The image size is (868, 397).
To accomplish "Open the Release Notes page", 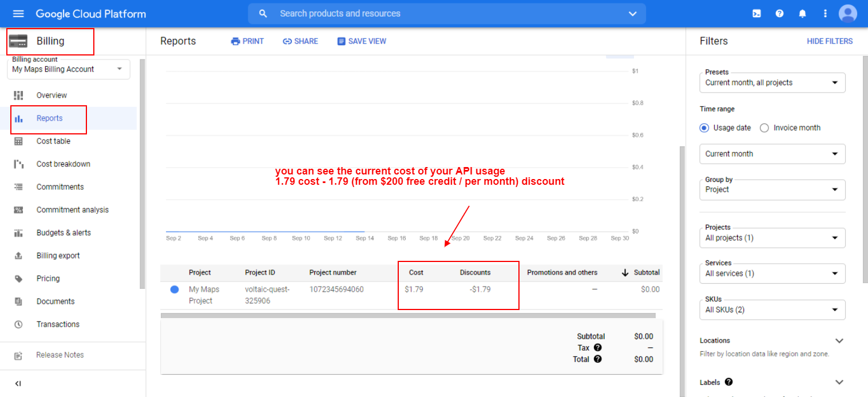I will point(61,355).
